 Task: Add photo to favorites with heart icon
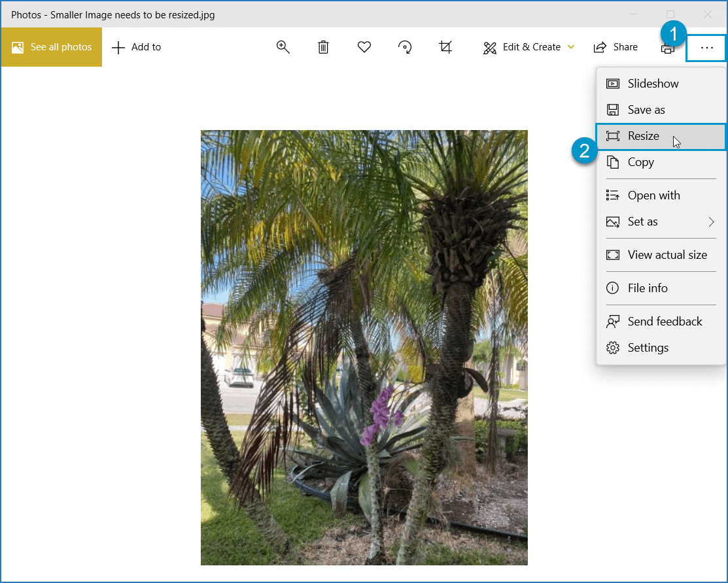364,47
